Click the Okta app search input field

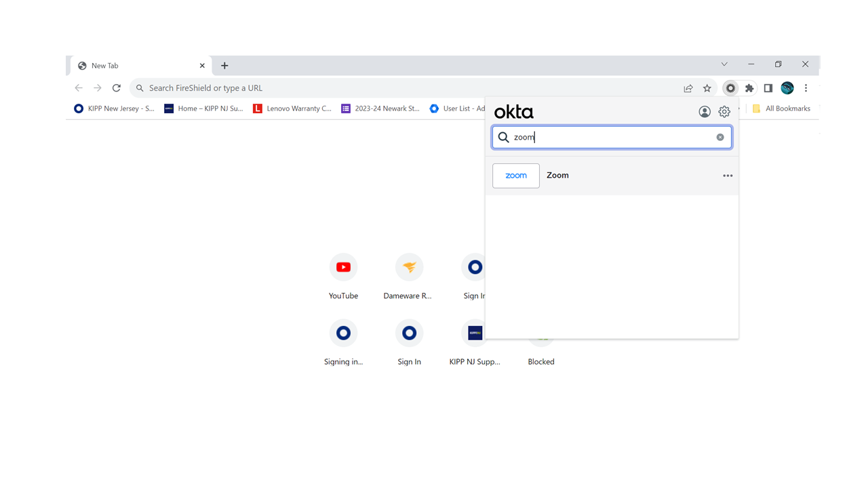pyautogui.click(x=610, y=138)
